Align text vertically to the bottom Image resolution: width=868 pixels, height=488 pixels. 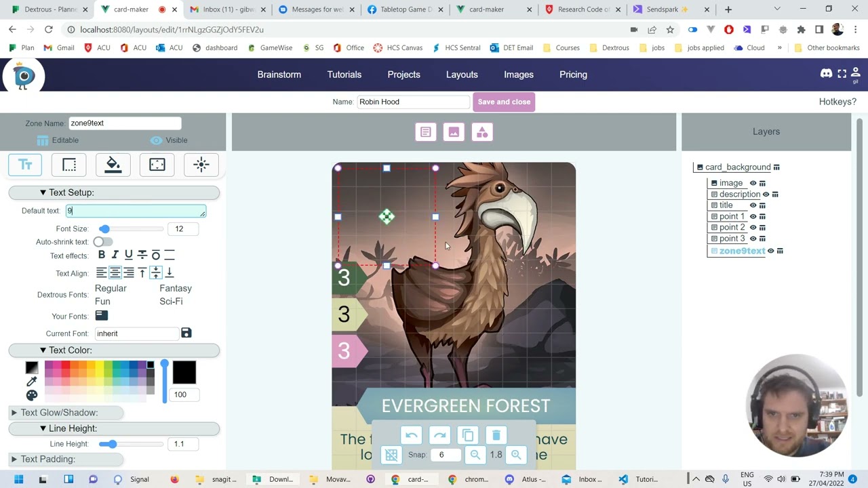tap(170, 272)
